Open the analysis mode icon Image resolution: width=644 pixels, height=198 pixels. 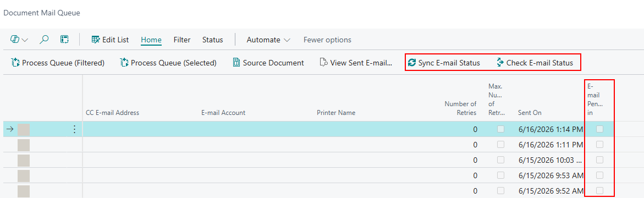click(64, 40)
